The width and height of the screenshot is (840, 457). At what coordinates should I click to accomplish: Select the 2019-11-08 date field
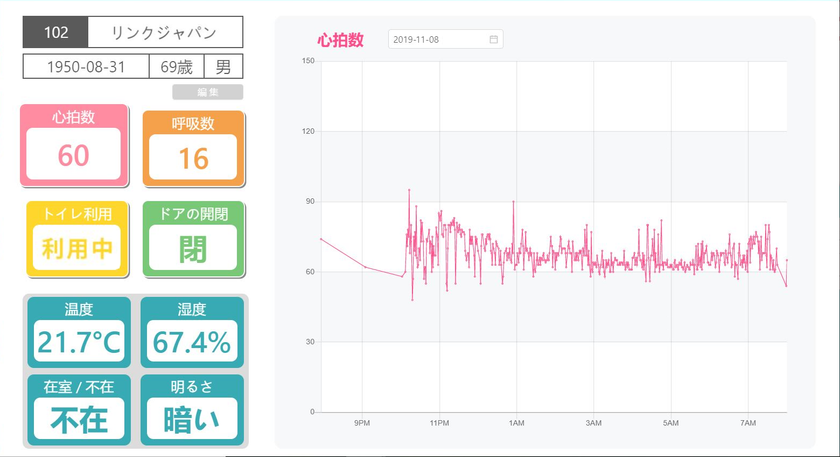pyautogui.click(x=446, y=39)
